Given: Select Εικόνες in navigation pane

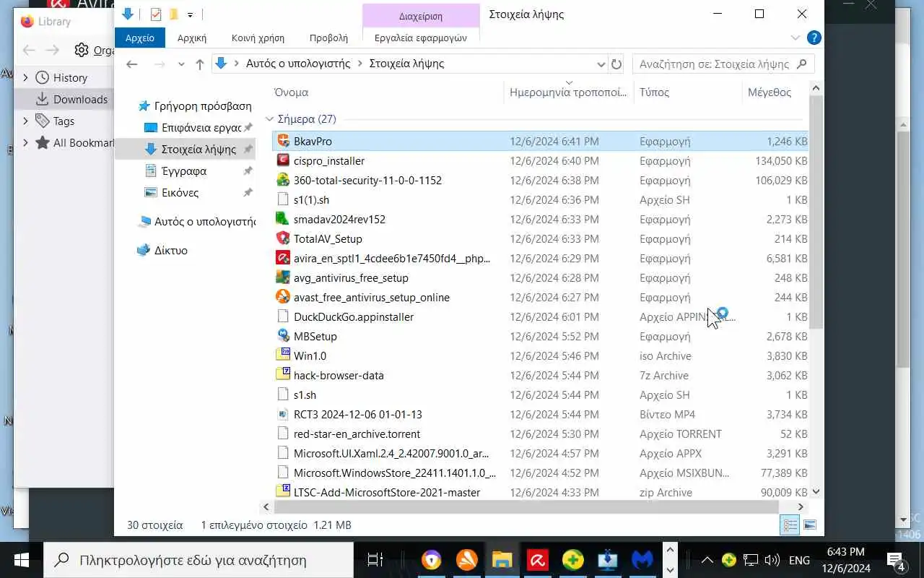Looking at the screenshot, I should [x=180, y=193].
